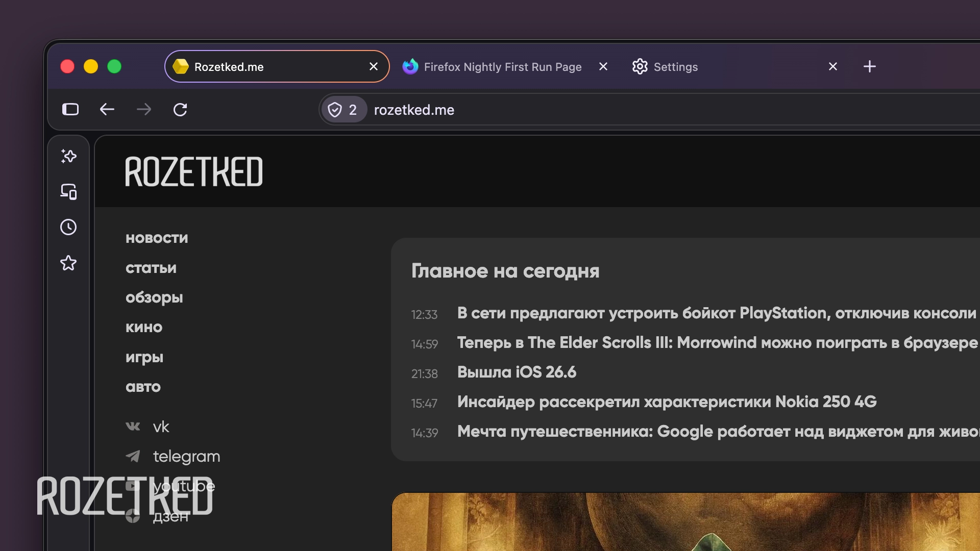This screenshot has height=551, width=980.
Task: Click the ROZETKED site logo in the page header
Action: click(194, 171)
